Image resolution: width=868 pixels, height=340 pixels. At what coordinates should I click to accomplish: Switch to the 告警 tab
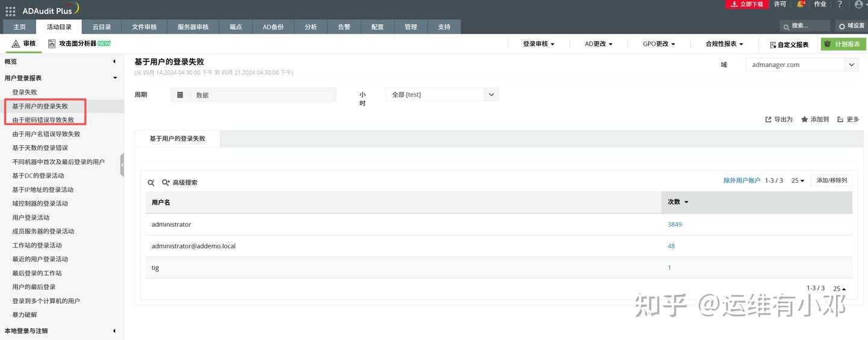[344, 27]
